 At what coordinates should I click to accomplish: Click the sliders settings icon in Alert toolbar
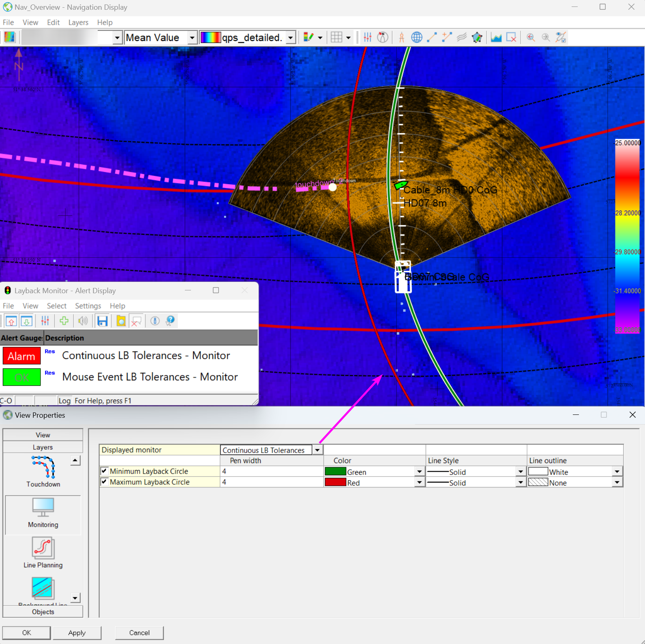tap(45, 321)
